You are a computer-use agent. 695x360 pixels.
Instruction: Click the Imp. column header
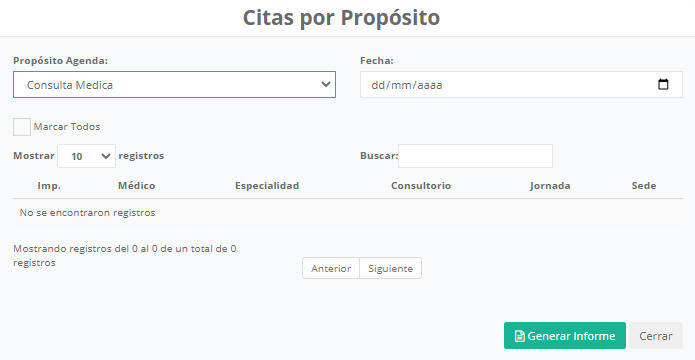[49, 186]
